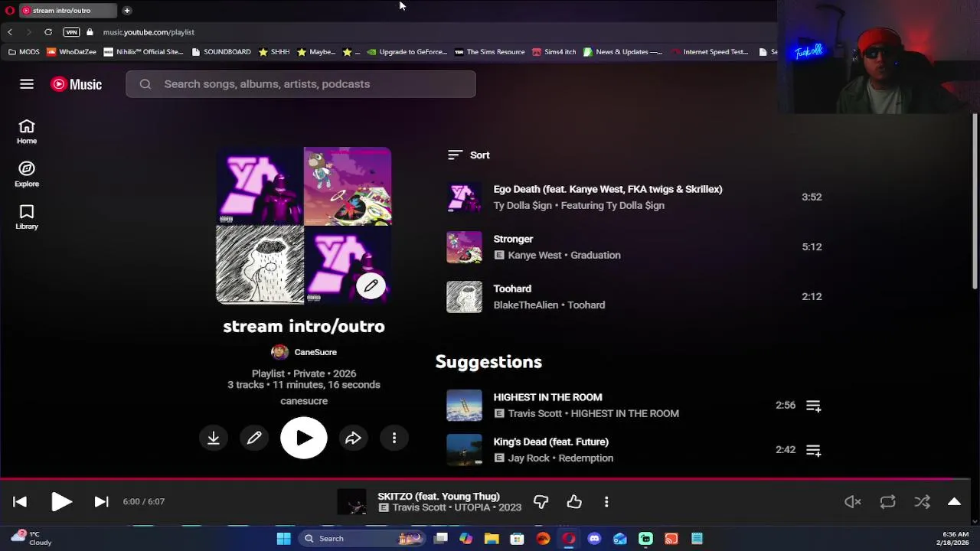Open Library in the sidebar
Viewport: 980px width, 551px height.
pos(27,217)
